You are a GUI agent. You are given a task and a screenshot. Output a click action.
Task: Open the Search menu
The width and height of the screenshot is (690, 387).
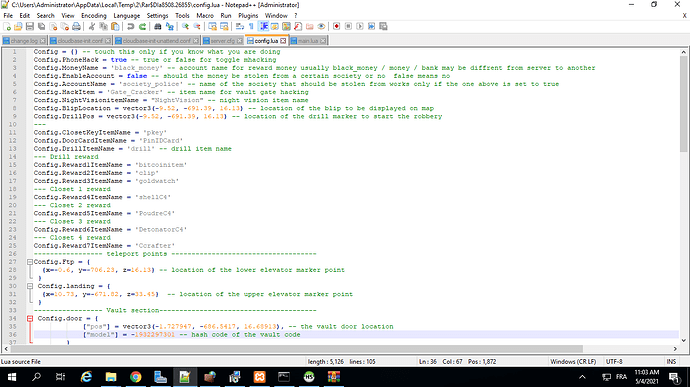coord(45,15)
